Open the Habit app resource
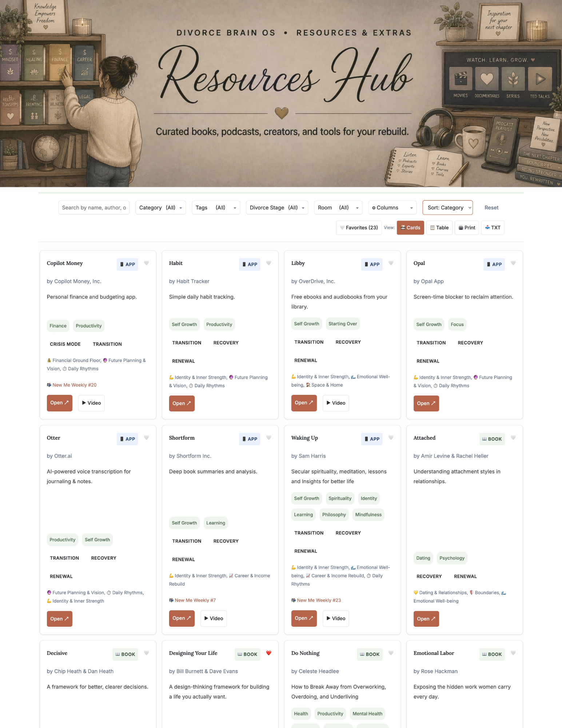 point(182,403)
